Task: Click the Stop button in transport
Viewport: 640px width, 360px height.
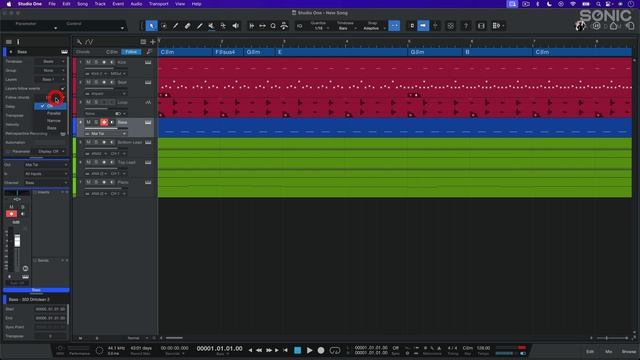Action: click(x=298, y=350)
